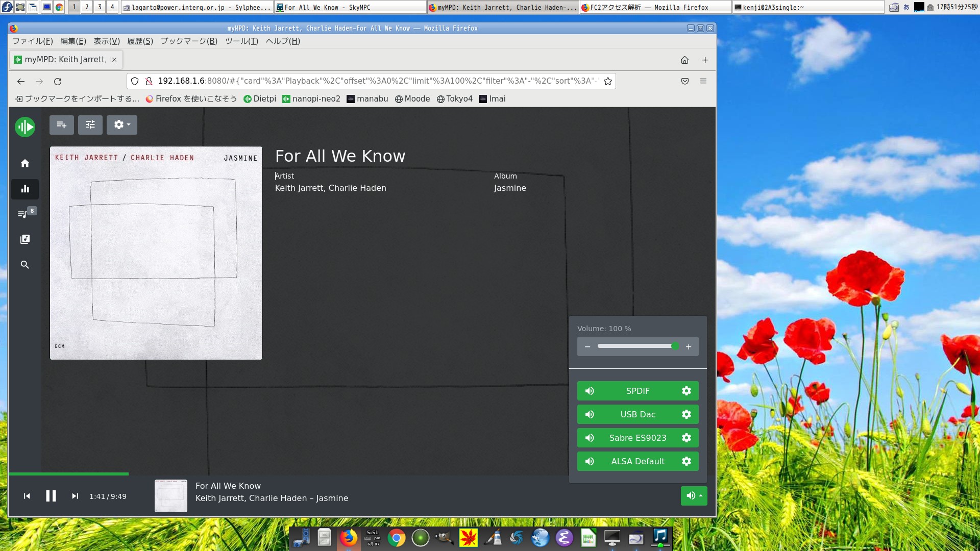The height and width of the screenshot is (551, 980).
Task: Pause the current song
Action: point(51,496)
